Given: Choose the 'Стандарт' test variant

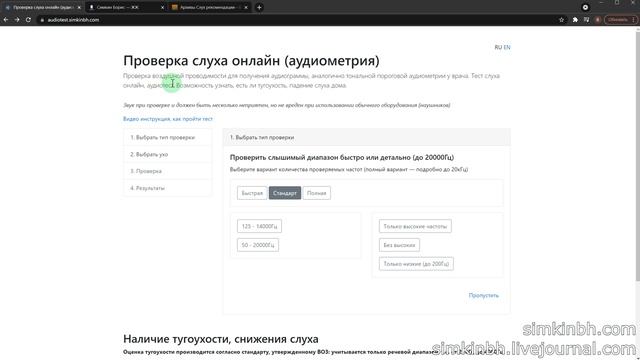Looking at the screenshot, I should 285,193.
